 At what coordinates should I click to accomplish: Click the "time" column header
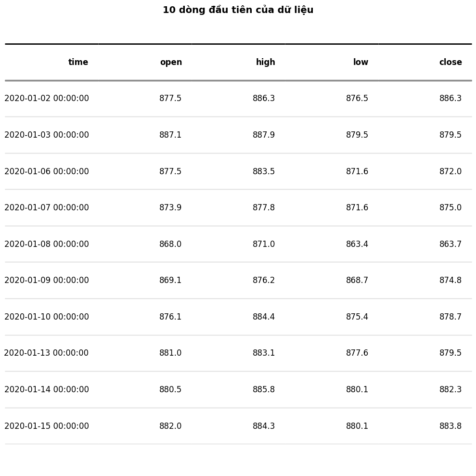tap(78, 63)
